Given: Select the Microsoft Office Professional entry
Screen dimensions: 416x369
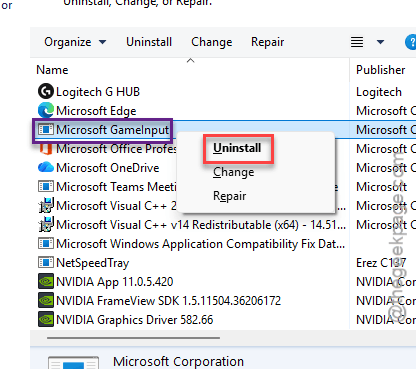Looking at the screenshot, I should click(116, 149).
